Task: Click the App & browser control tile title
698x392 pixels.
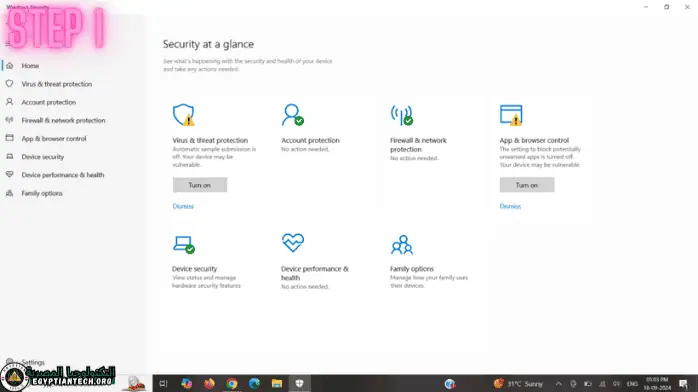Action: [x=534, y=140]
